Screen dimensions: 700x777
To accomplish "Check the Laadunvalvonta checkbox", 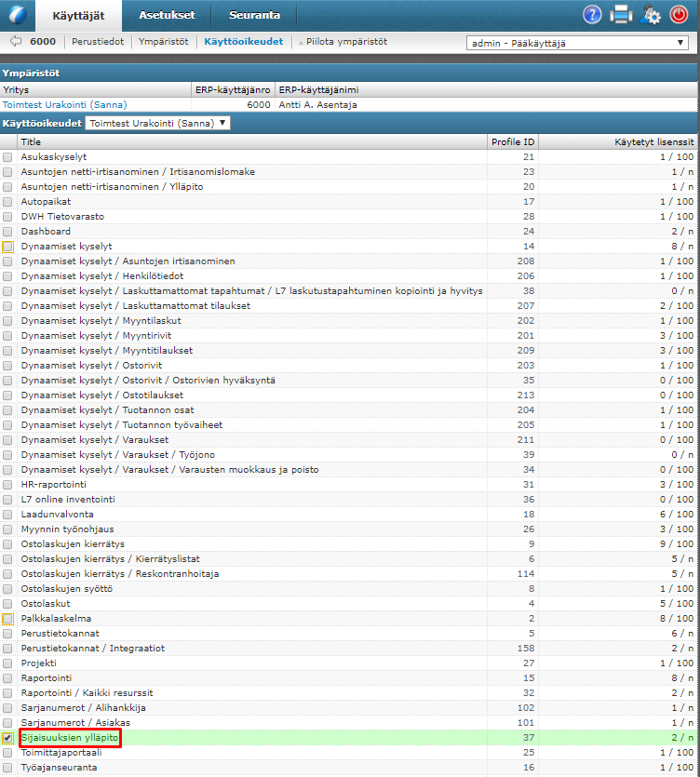I will click(x=7, y=515).
